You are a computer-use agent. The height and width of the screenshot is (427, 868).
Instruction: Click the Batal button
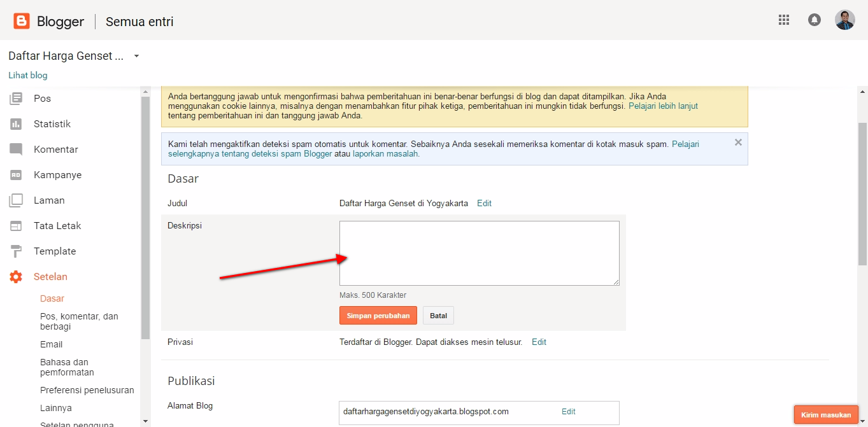point(439,316)
